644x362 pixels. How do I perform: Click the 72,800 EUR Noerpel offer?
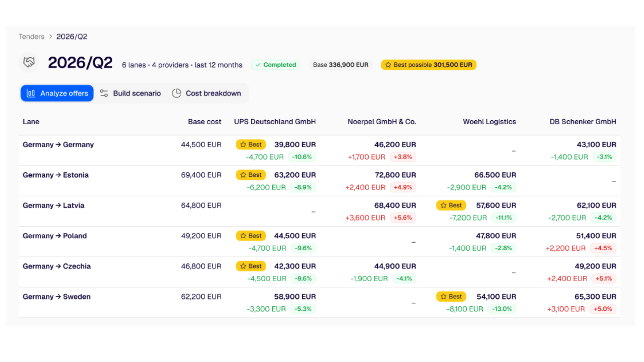[395, 175]
